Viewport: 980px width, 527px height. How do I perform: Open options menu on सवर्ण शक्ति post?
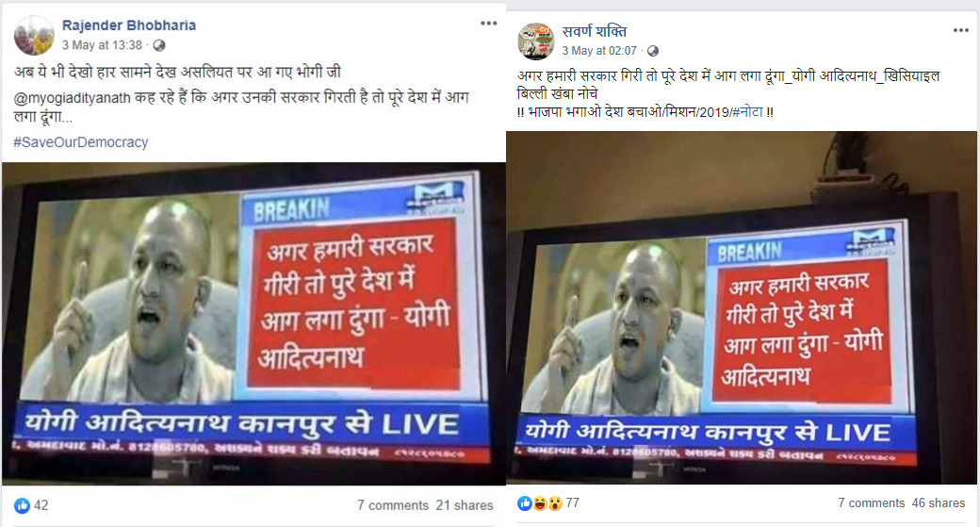coord(960,30)
